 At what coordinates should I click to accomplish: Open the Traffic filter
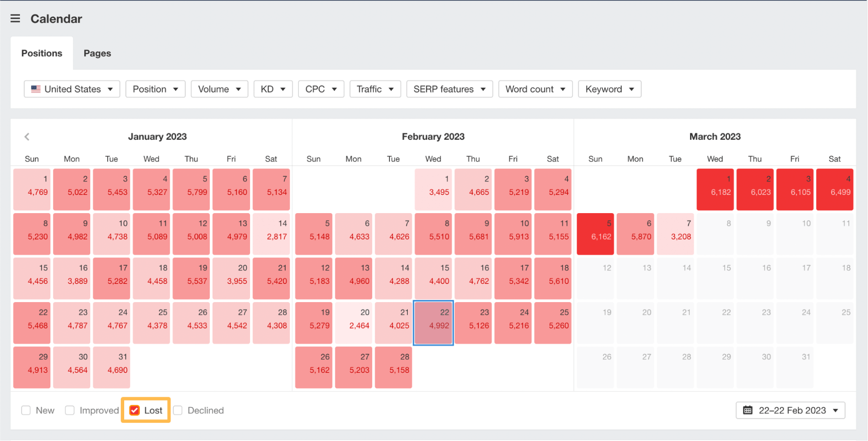[x=375, y=89]
